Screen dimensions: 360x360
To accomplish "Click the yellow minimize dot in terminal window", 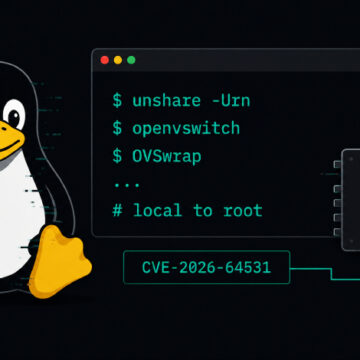I will [118, 60].
